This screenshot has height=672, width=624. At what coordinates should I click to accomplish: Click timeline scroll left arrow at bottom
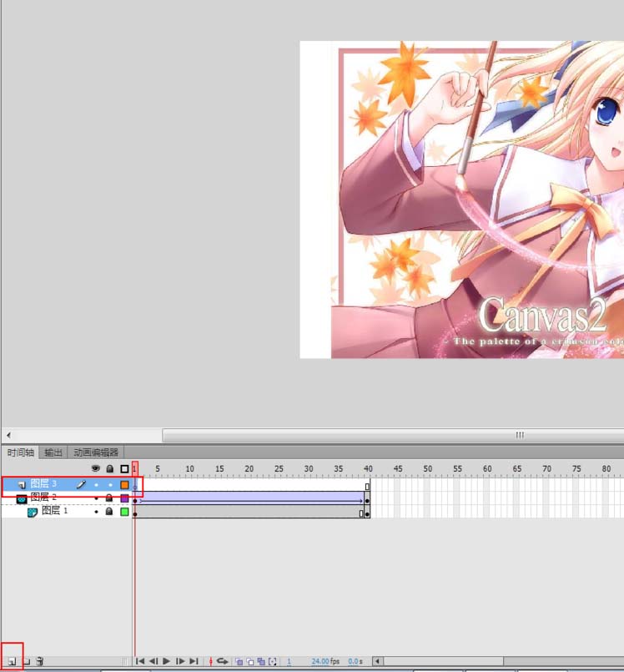pyautogui.click(x=377, y=661)
